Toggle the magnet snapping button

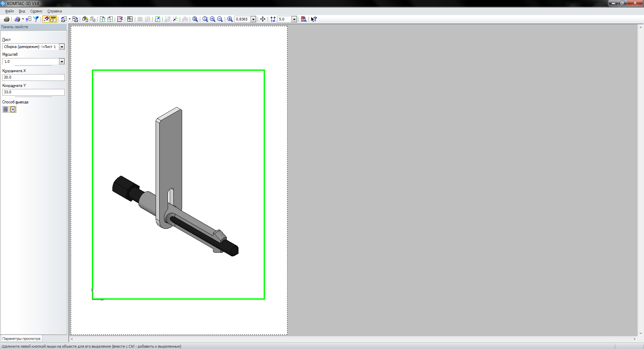pyautogui.click(x=46, y=19)
